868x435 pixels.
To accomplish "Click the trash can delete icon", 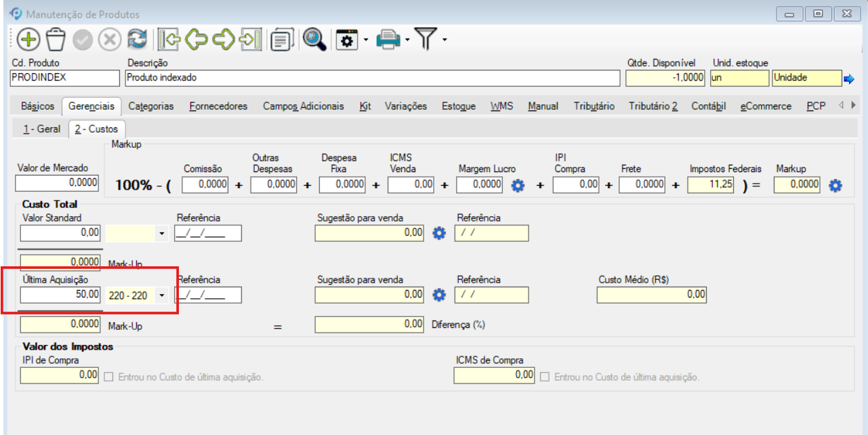I will [x=56, y=40].
